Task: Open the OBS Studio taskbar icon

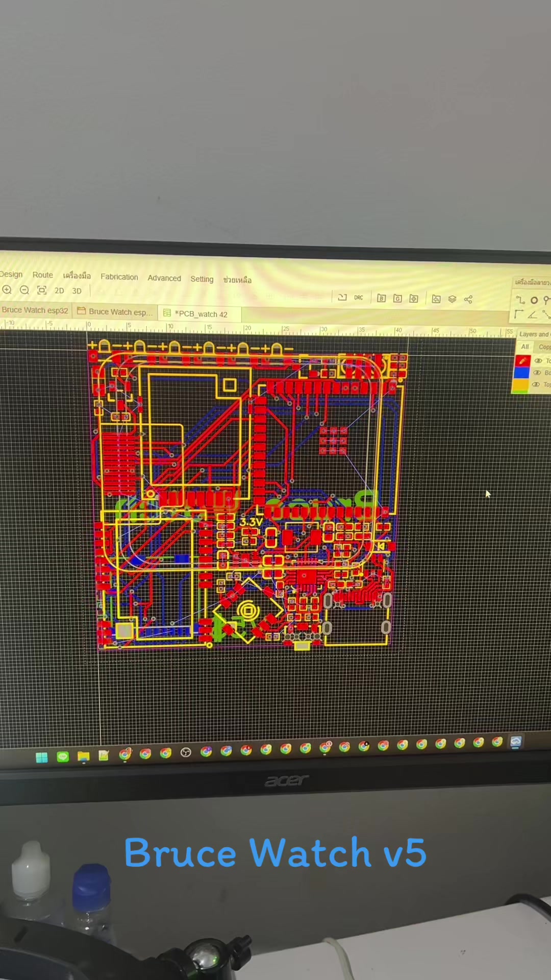Action: 186,752
